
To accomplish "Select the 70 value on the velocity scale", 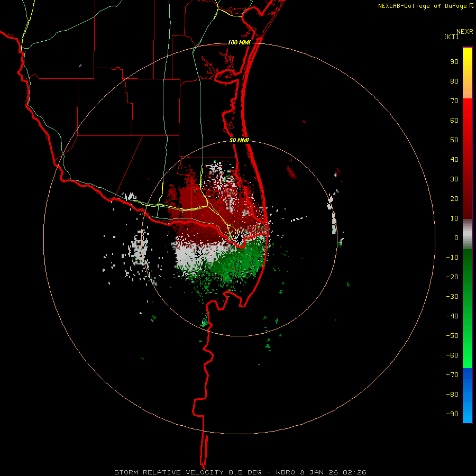I will (454, 101).
